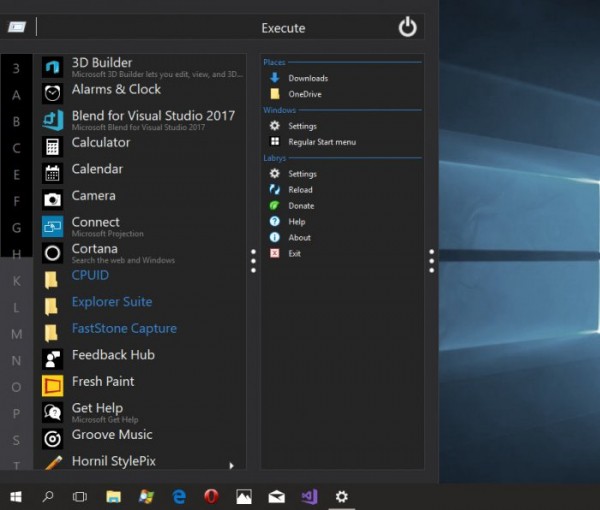Open the Connect app icon
600x510 pixels.
click(x=52, y=226)
